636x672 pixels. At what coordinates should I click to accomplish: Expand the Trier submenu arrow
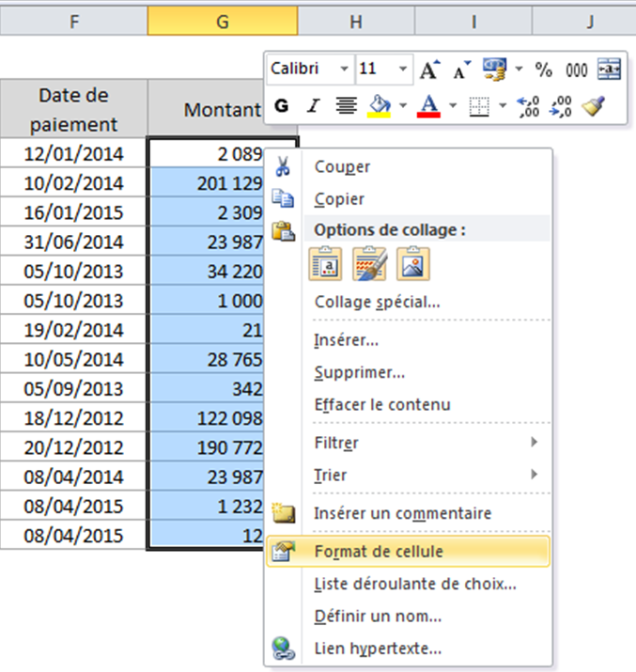click(x=534, y=474)
